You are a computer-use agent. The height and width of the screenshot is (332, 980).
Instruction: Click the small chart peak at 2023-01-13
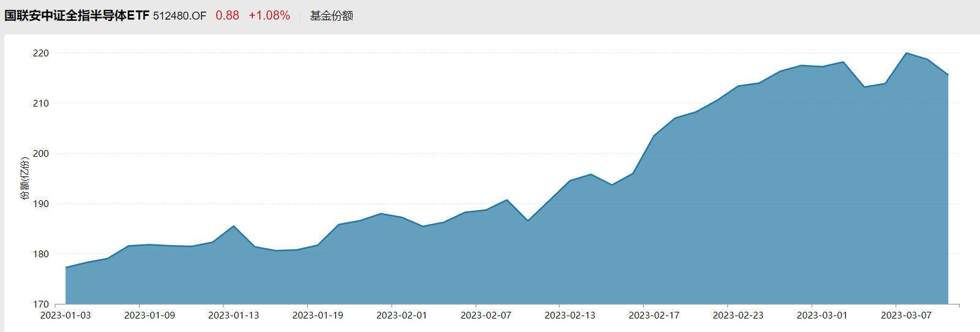pyautogui.click(x=234, y=226)
